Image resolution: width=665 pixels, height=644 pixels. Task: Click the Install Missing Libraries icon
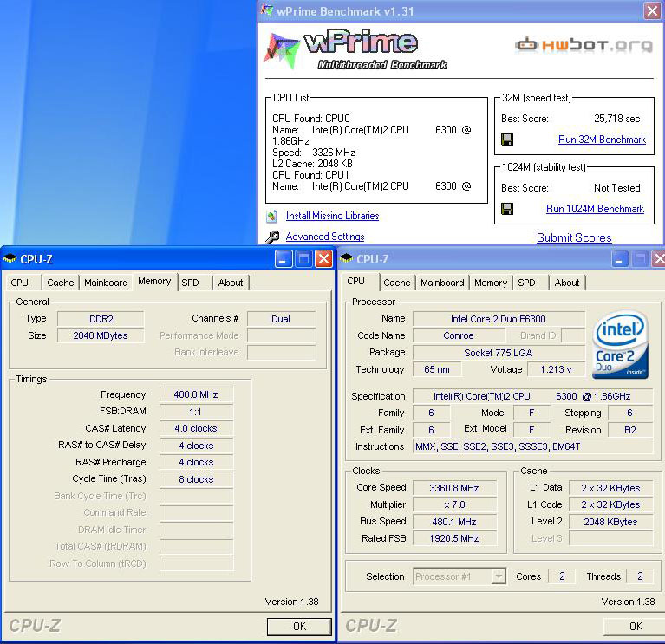(272, 216)
